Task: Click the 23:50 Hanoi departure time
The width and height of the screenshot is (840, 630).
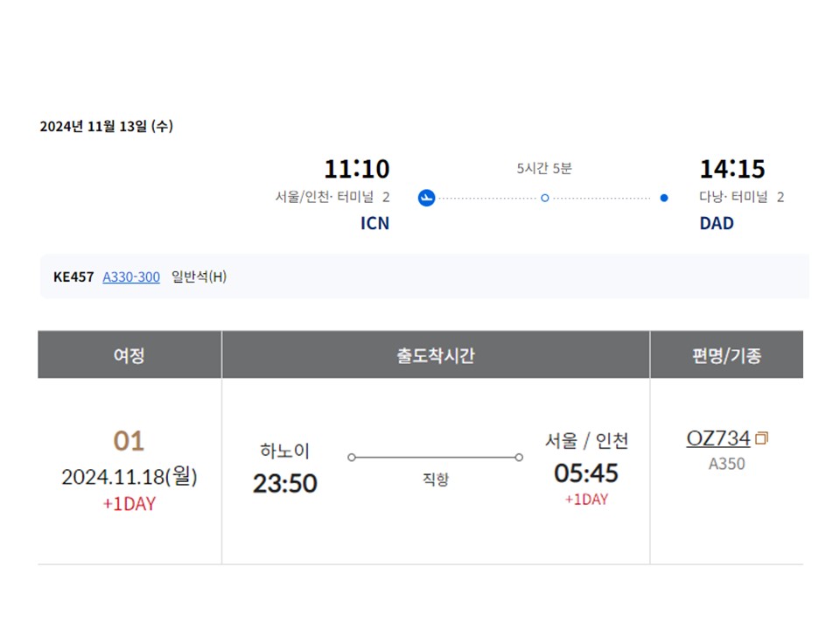Action: pyautogui.click(x=285, y=483)
